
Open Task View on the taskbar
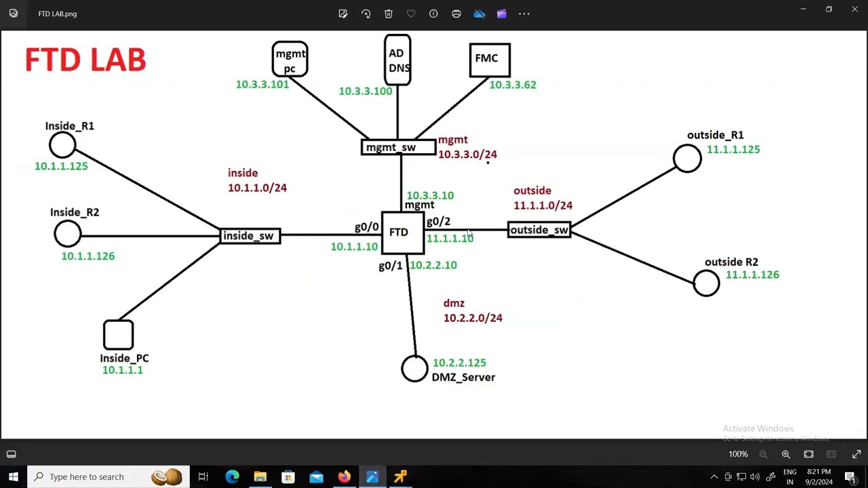pyautogui.click(x=203, y=476)
